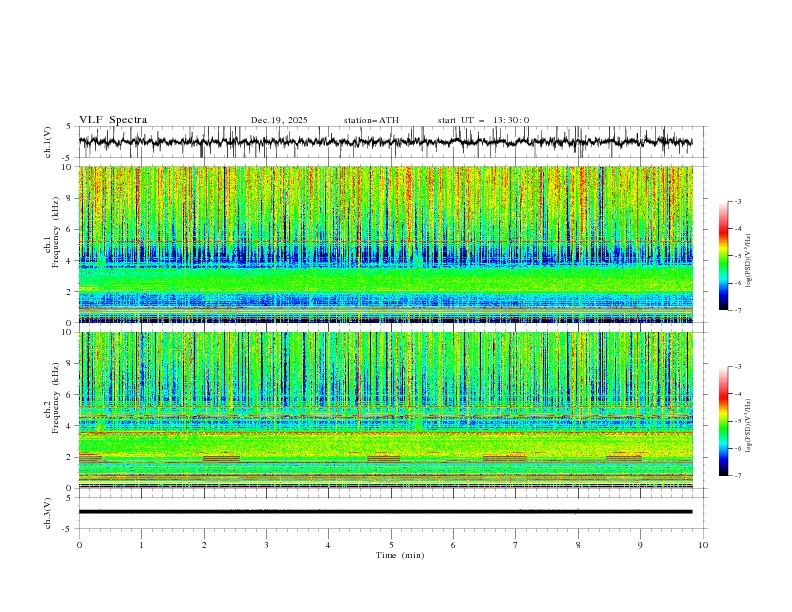The image size is (792, 612).
Task: Pick the ch.2 spectrogram color scale bar
Action: pyautogui.click(x=723, y=421)
